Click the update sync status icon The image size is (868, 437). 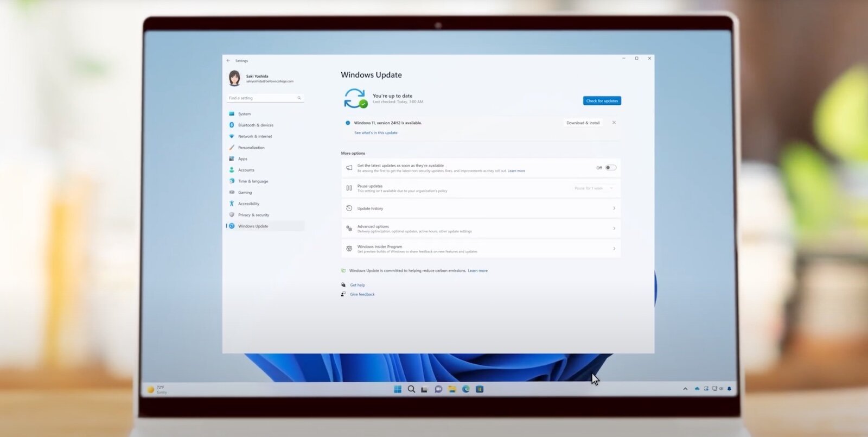[355, 99]
